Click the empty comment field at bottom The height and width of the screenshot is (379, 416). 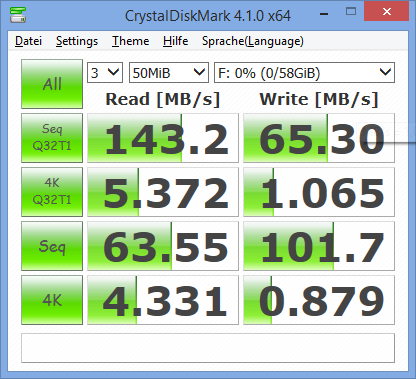point(208,348)
